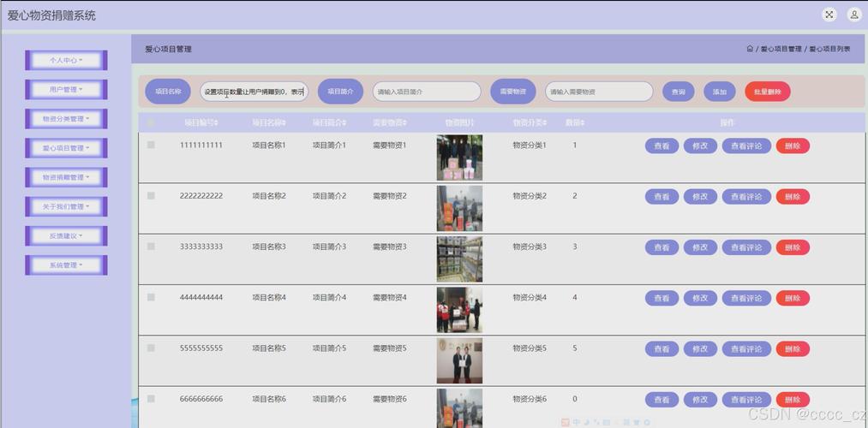The height and width of the screenshot is (428, 868).
Task: Sort table by 数量 column header
Action: tap(575, 122)
